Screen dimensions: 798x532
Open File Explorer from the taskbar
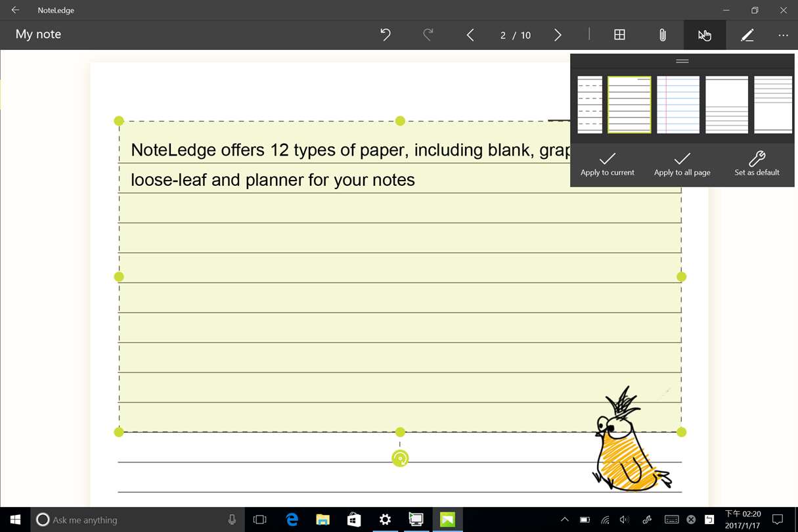tap(322, 520)
